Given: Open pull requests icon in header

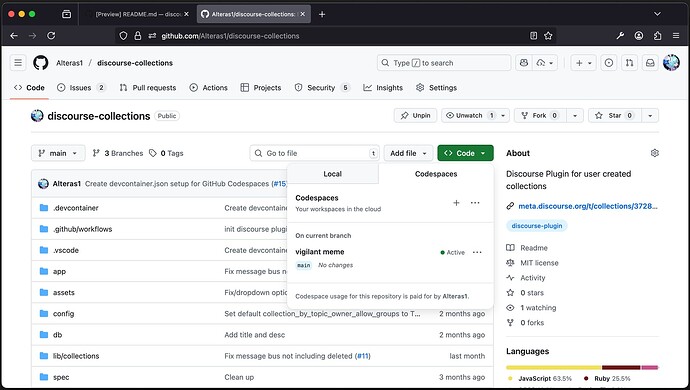Looking at the screenshot, I should tap(629, 63).
